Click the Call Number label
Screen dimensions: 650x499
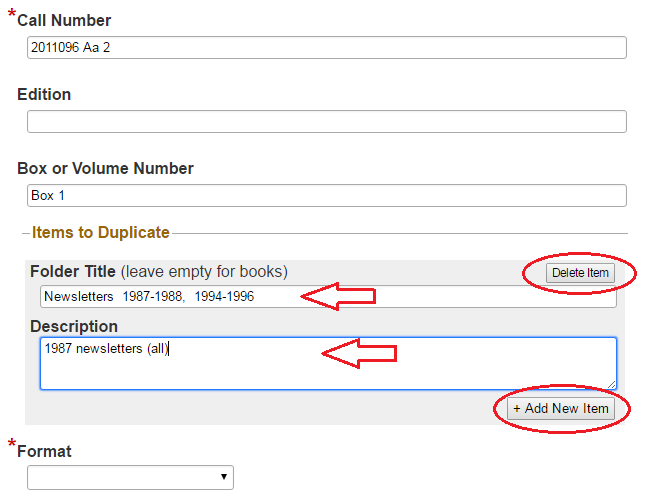click(64, 20)
